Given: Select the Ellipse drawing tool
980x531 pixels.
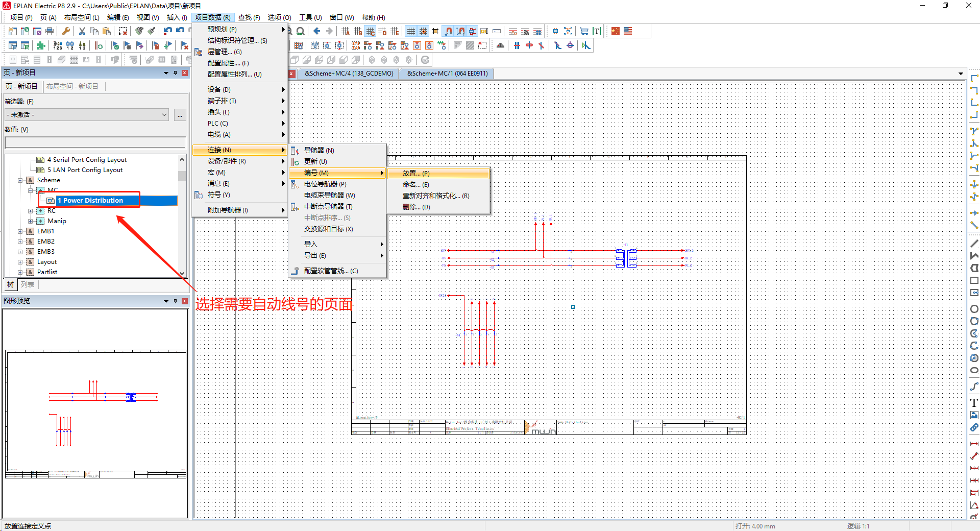Looking at the screenshot, I should (x=974, y=370).
